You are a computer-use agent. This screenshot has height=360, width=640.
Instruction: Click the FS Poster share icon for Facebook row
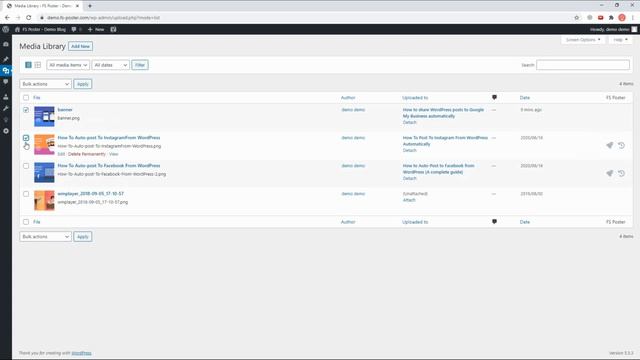(609, 173)
